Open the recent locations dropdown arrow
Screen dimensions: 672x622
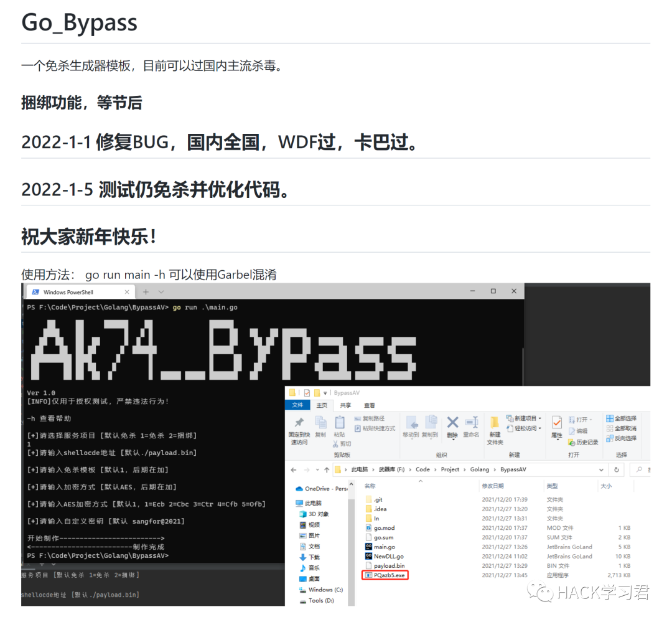317,469
